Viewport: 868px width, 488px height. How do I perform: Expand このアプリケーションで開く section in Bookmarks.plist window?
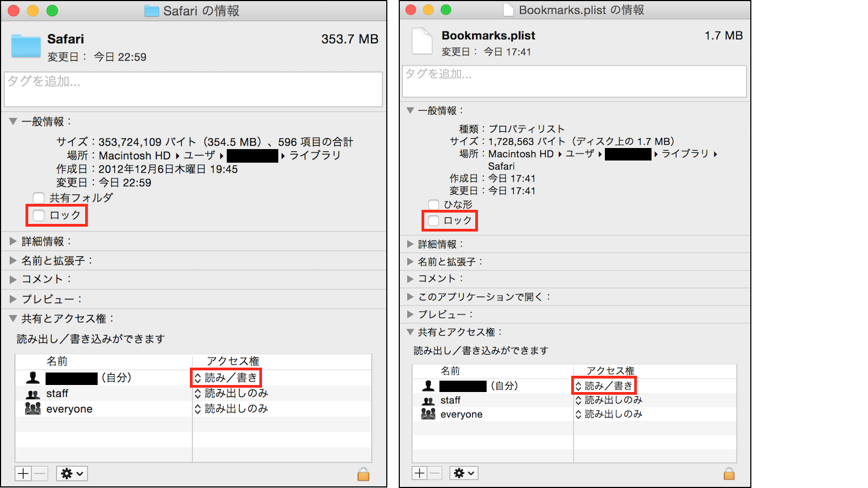[410, 297]
